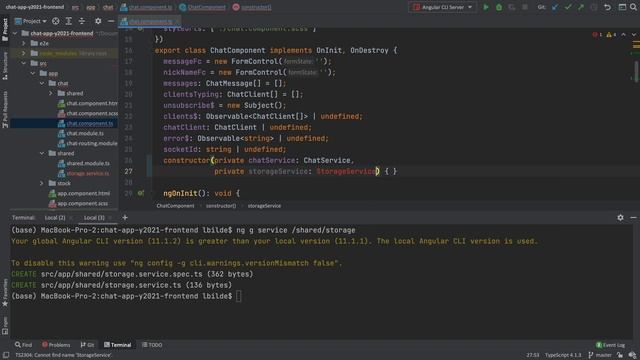Open the TODO tool window tab
The height and width of the screenshot is (360, 640).
[152, 345]
